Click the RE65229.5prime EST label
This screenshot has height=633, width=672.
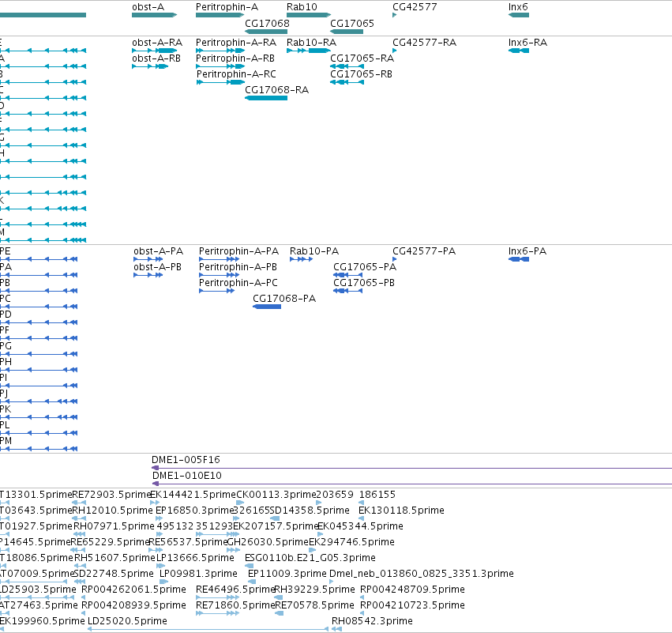[110, 542]
